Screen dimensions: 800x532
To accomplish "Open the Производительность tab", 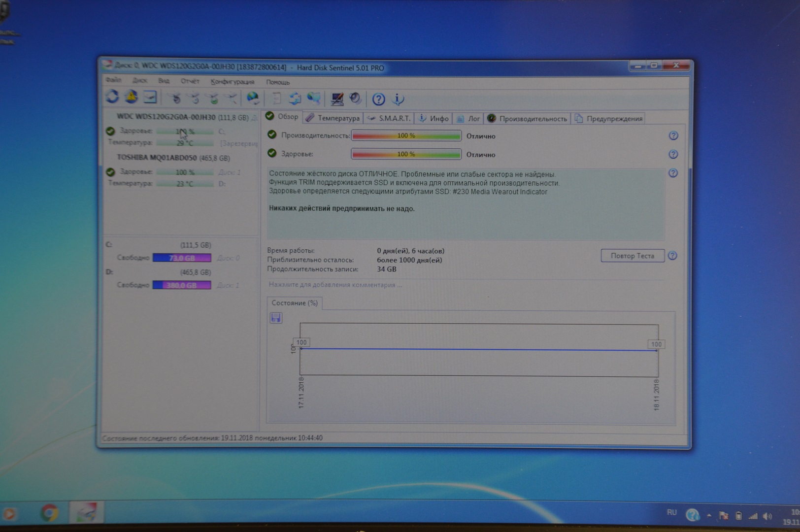I will click(x=528, y=119).
